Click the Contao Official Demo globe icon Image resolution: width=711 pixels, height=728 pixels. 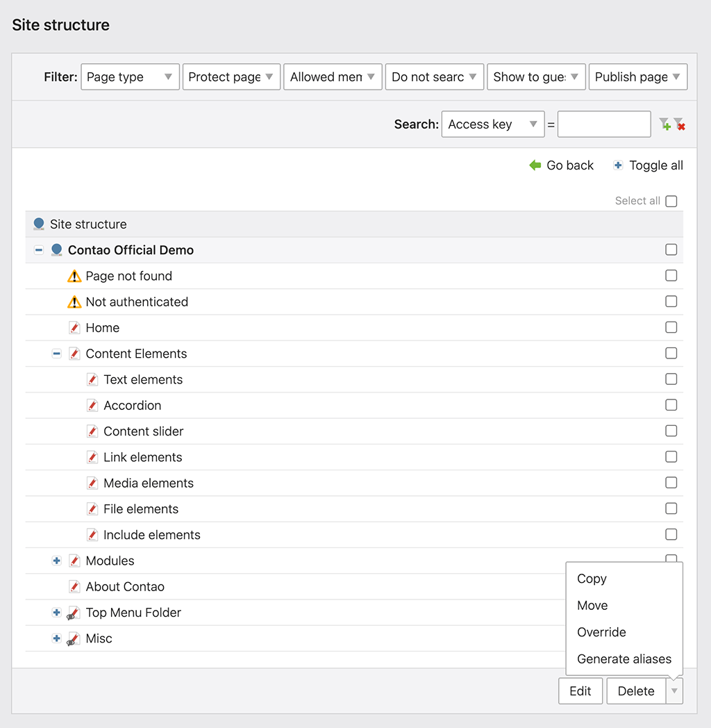(57, 250)
